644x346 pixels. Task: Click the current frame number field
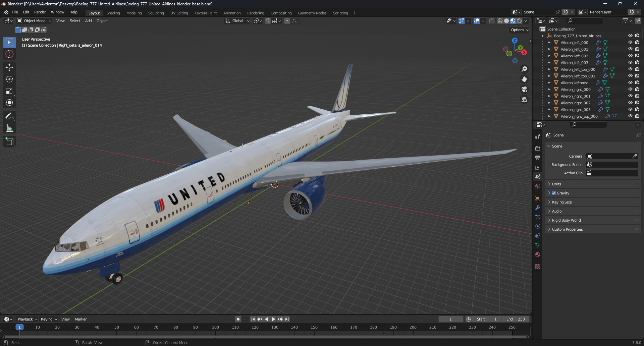tap(450, 319)
